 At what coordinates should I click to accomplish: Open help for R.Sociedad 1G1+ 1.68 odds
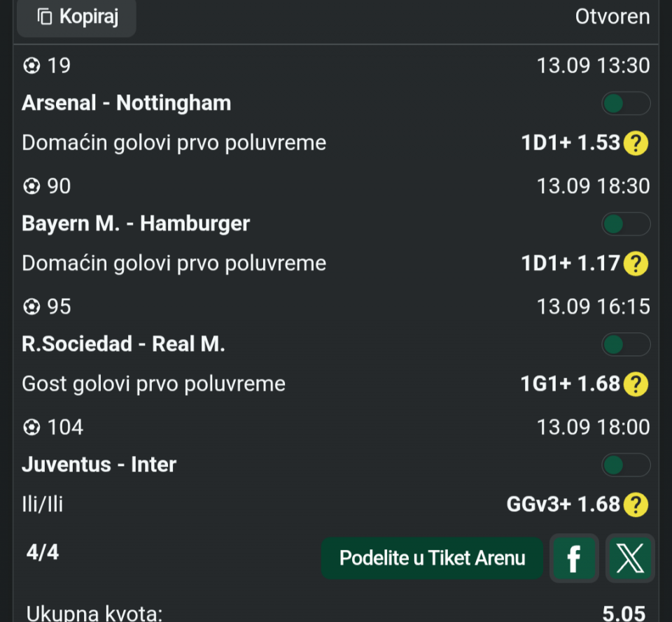click(636, 384)
